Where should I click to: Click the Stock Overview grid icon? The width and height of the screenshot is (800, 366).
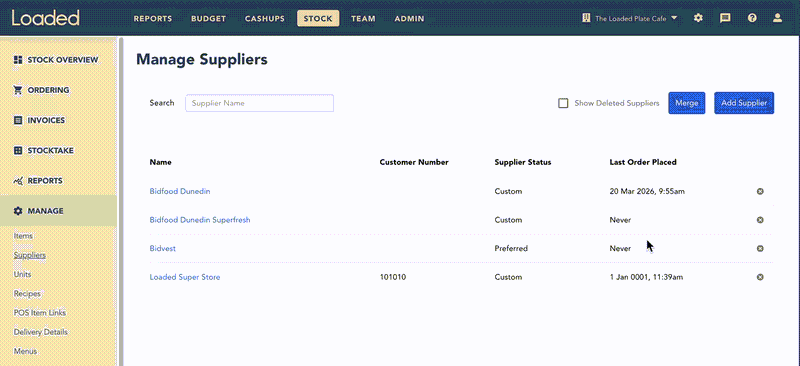18,60
